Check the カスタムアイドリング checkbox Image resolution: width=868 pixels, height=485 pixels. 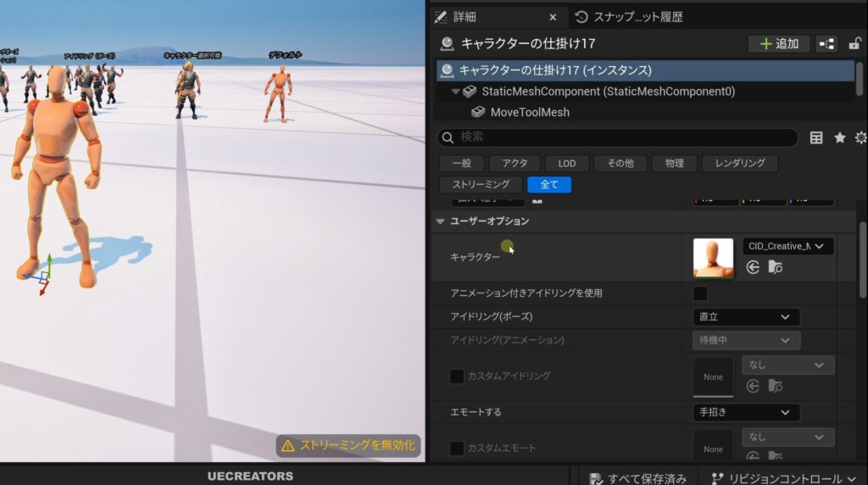coord(456,376)
